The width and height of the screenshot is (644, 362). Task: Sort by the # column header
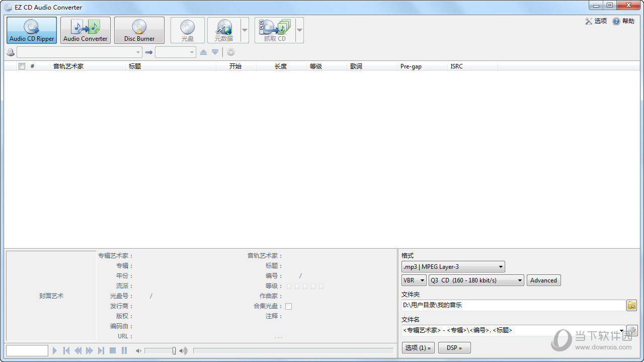[39, 66]
